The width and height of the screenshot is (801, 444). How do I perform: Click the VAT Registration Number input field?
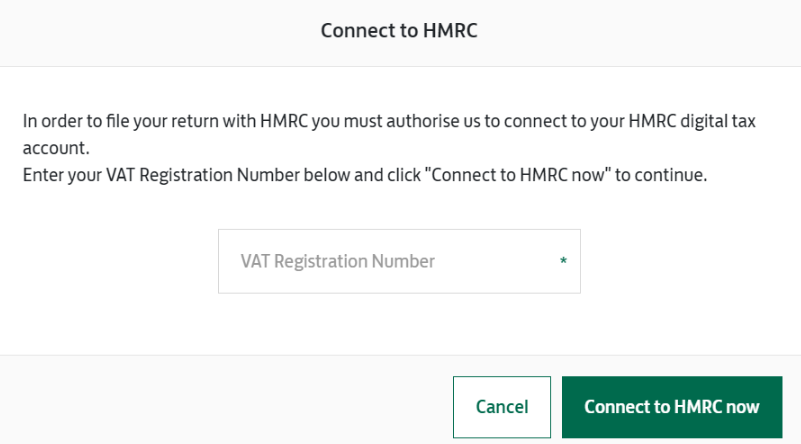point(399,262)
